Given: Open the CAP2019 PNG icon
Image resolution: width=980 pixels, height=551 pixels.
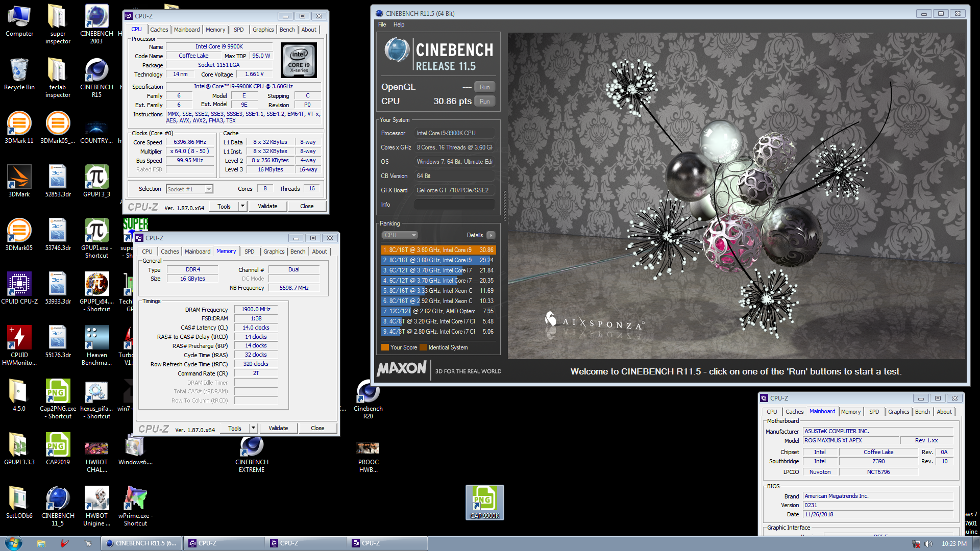Looking at the screenshot, I should [58, 449].
